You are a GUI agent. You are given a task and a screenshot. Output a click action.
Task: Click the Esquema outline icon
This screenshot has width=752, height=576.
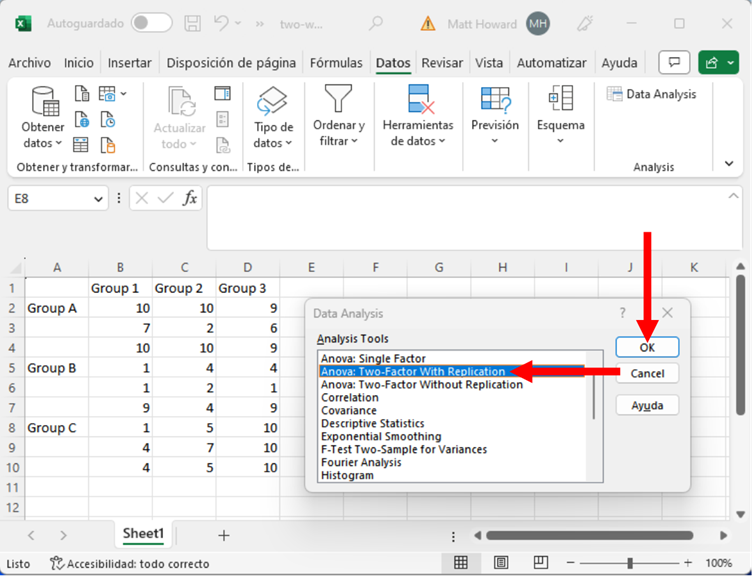(560, 100)
